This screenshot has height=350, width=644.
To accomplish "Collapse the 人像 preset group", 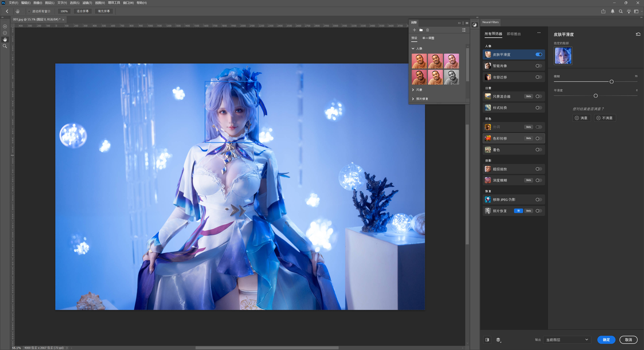I will (413, 48).
